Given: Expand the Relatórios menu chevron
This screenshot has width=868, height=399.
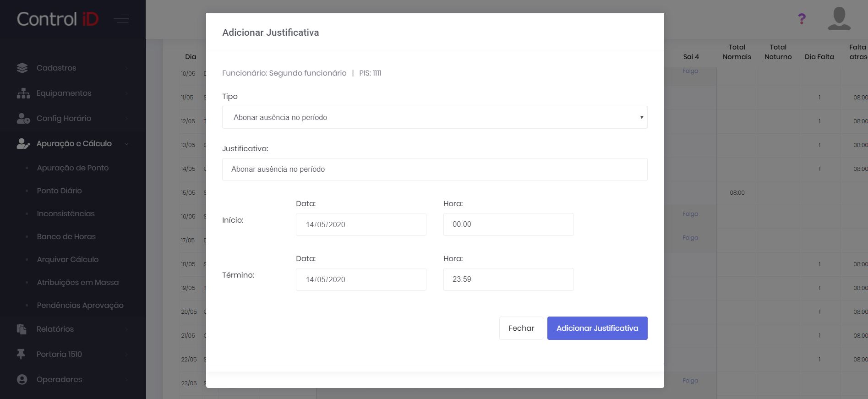Looking at the screenshot, I should (126, 329).
